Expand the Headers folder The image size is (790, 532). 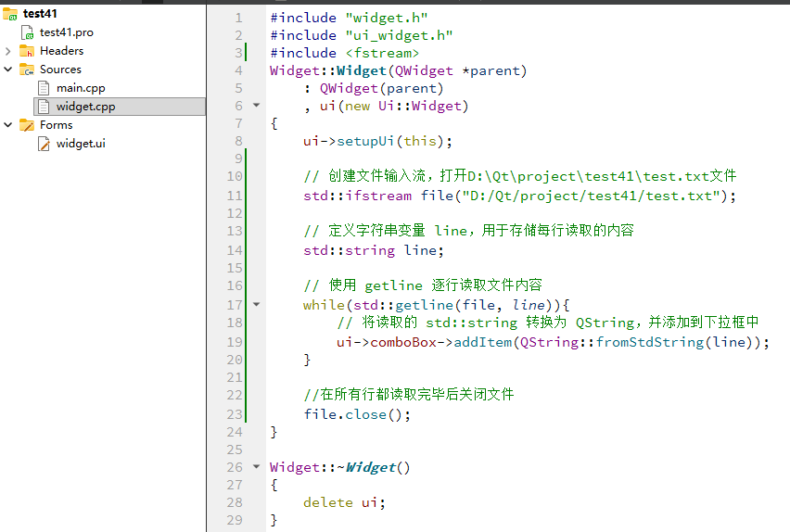click(x=7, y=51)
